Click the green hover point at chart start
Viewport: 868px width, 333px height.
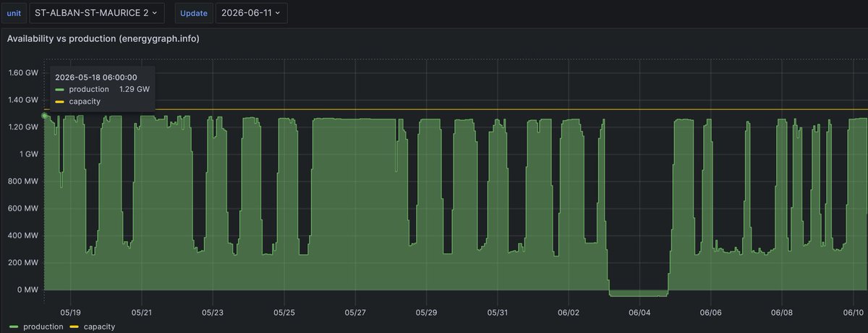coord(45,115)
